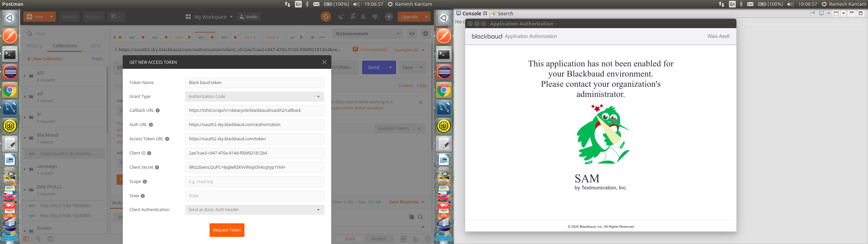
Task: Click the State info icon
Action: point(143,196)
